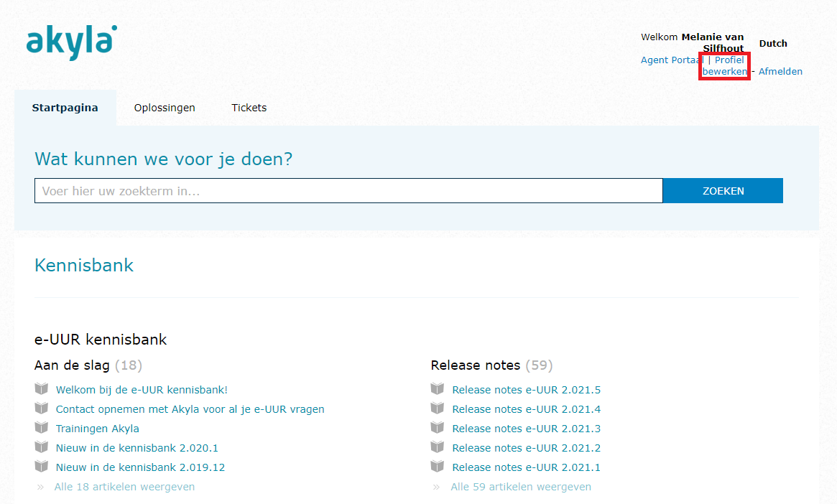The height and width of the screenshot is (504, 837).
Task: Click book icon beside Release notes 2.021.3
Action: 438,428
